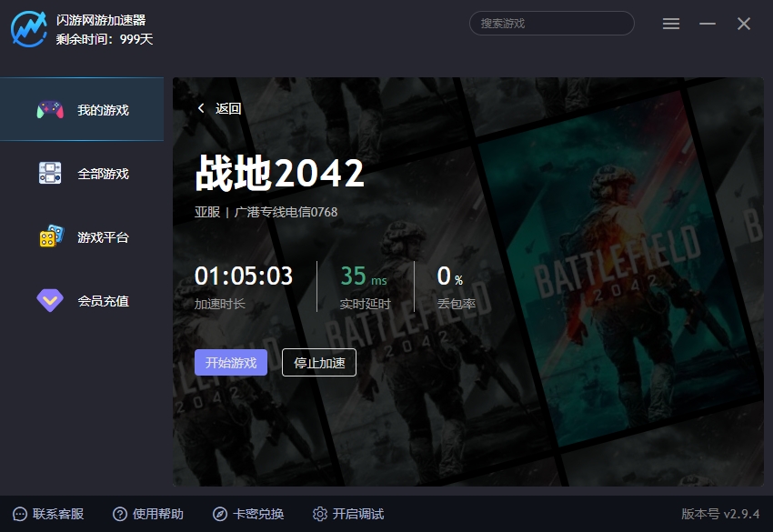Click the back chevron arrow
Screen dimensions: 773x532
pyautogui.click(x=201, y=107)
